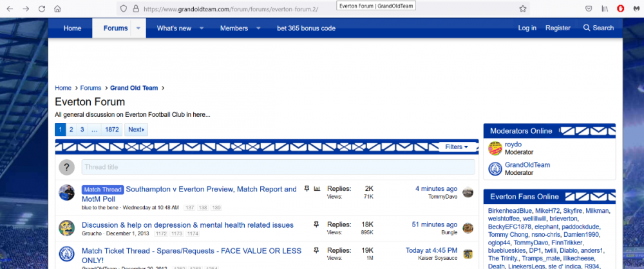
Task: Open the Filters dropdown
Action: [457, 146]
